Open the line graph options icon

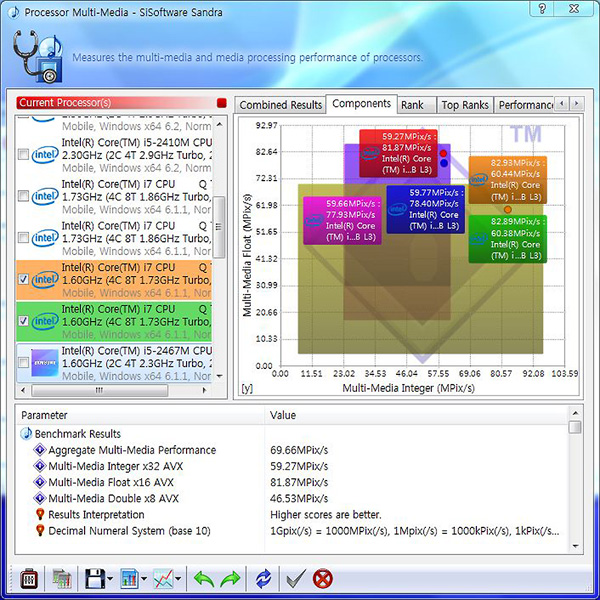[x=163, y=578]
